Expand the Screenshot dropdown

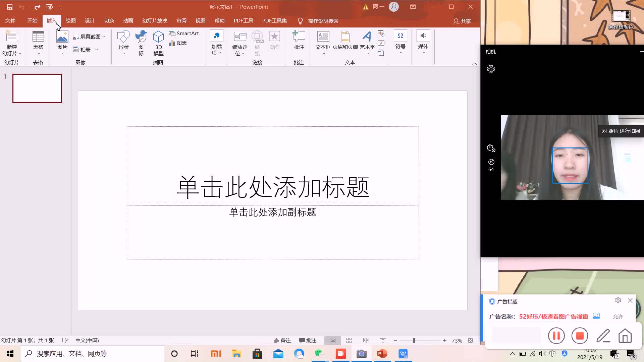[104, 37]
